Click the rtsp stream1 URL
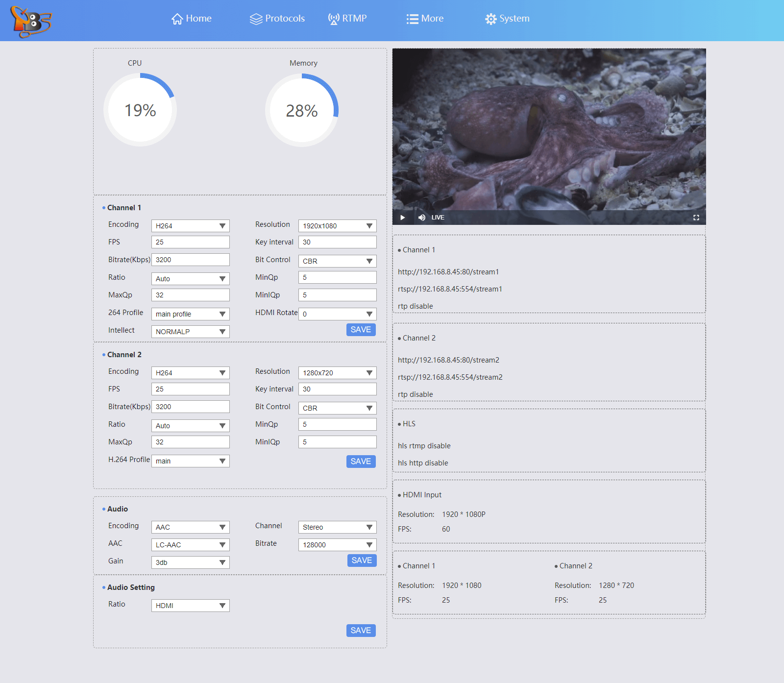Viewport: 784px width, 683px height. (450, 289)
